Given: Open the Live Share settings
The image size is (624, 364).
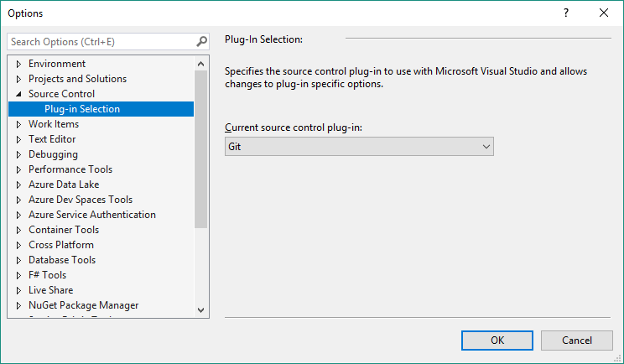Looking at the screenshot, I should point(50,290).
